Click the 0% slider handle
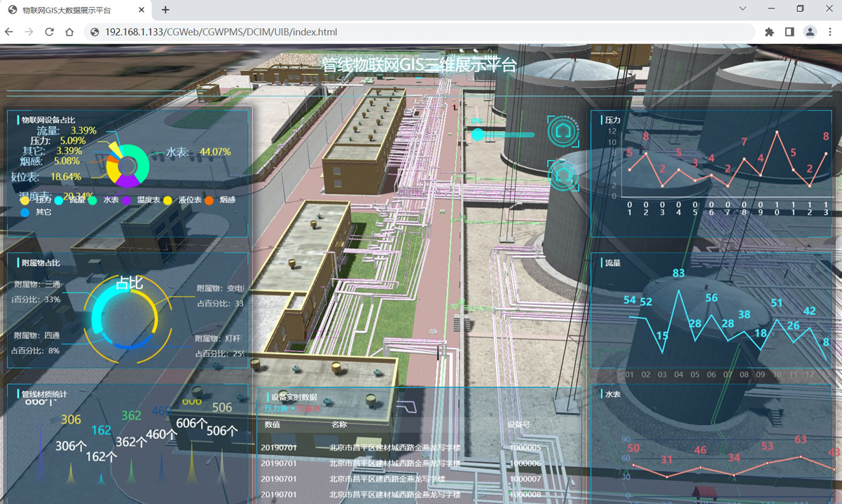This screenshot has width=842, height=504. pyautogui.click(x=478, y=134)
